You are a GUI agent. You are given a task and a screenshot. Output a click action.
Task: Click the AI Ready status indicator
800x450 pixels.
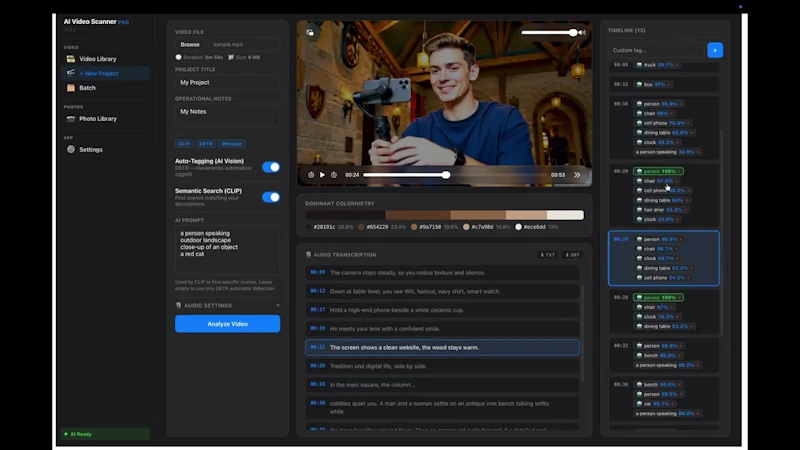click(105, 434)
